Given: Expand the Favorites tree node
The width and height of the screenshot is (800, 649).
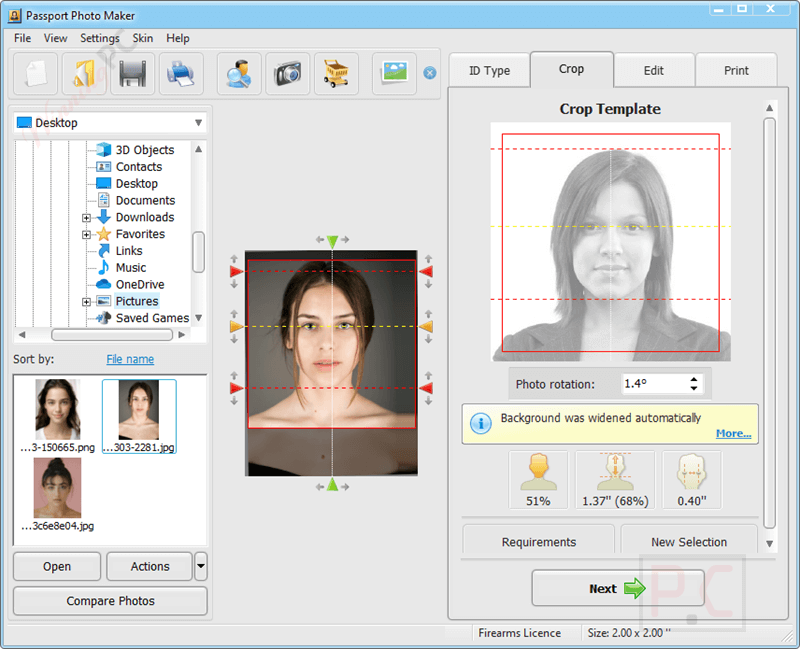Looking at the screenshot, I should pyautogui.click(x=86, y=235).
